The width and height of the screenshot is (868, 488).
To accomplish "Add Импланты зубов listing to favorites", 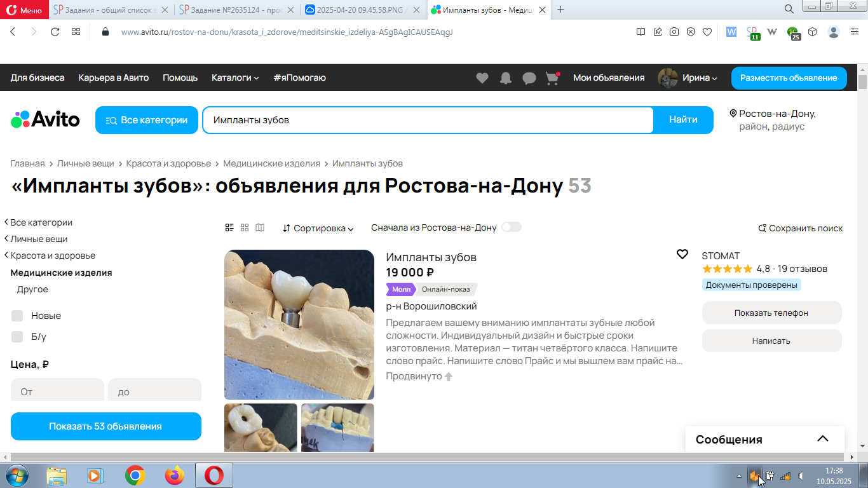I will [x=682, y=254].
